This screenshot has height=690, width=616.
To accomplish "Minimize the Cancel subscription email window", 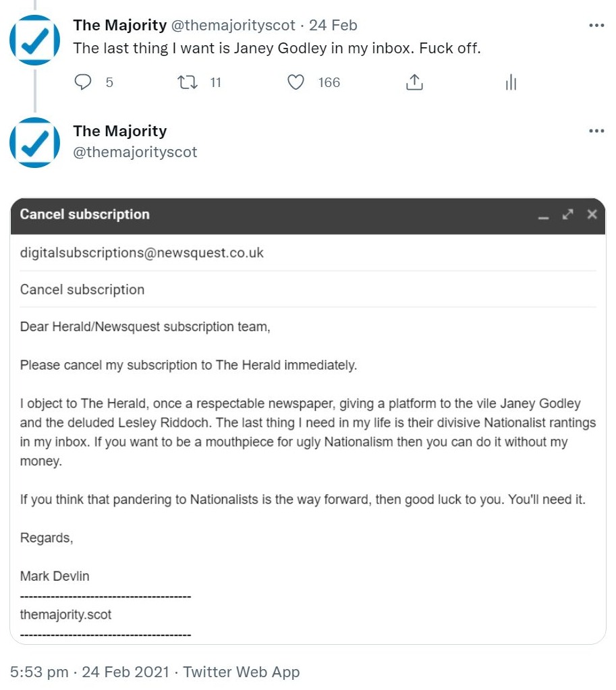I will tap(542, 215).
